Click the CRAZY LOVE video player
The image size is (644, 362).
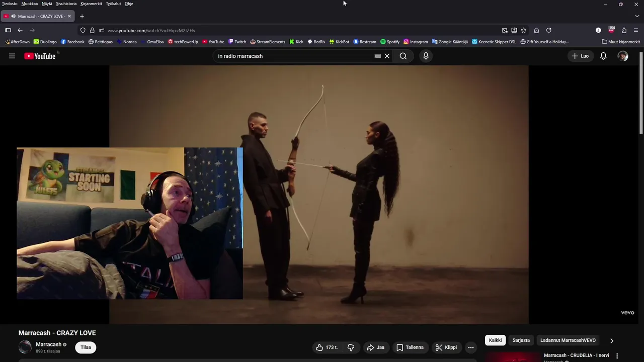click(x=318, y=195)
